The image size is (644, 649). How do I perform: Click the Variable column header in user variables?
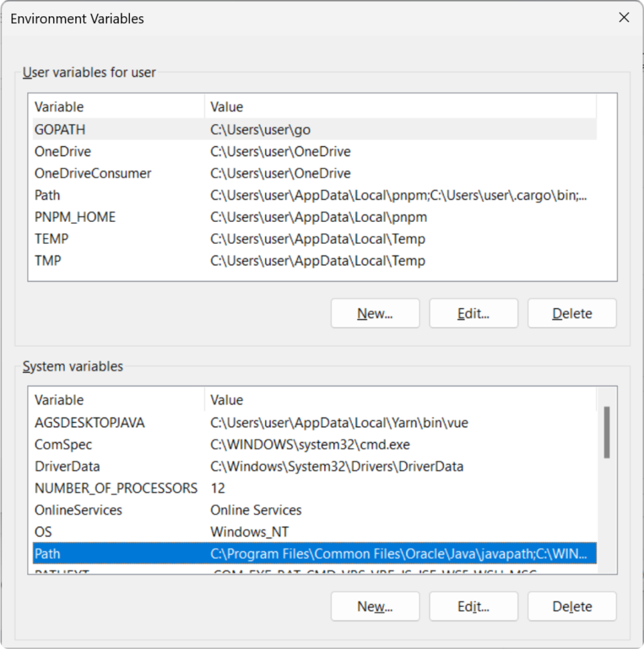(59, 107)
